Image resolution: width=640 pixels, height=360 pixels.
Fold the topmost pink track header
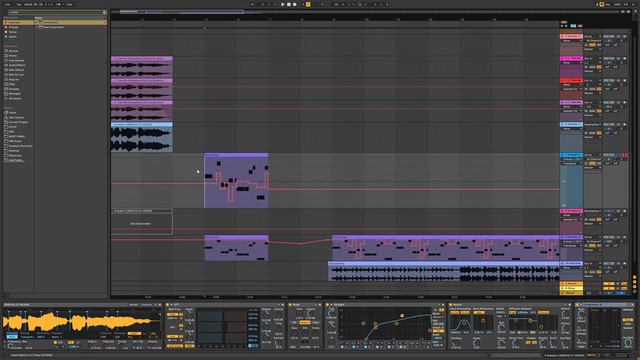point(562,36)
